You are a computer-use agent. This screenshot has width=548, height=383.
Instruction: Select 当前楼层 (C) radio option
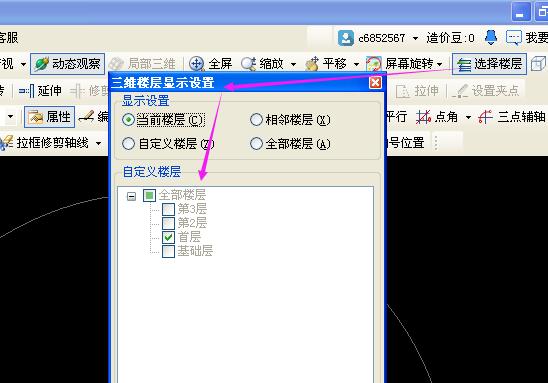tap(163, 120)
